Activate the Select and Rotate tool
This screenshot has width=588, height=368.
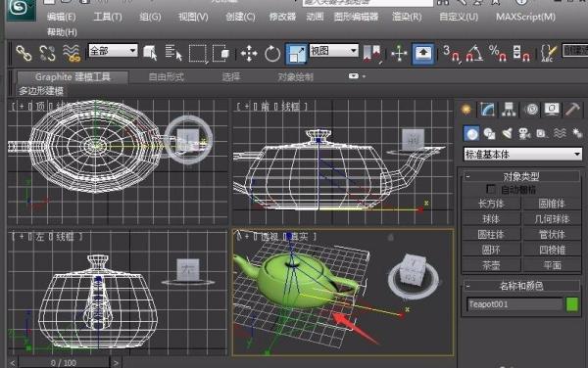click(272, 54)
